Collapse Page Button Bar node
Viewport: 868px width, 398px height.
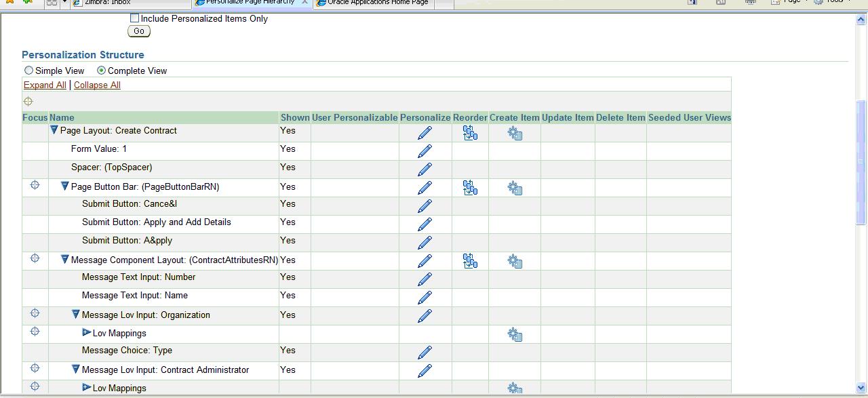(65, 186)
